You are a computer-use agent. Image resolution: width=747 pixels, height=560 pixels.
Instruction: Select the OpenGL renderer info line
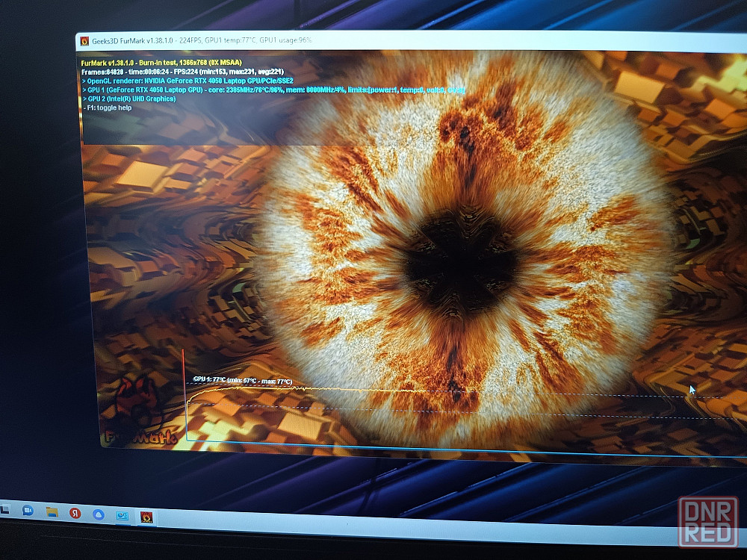187,81
